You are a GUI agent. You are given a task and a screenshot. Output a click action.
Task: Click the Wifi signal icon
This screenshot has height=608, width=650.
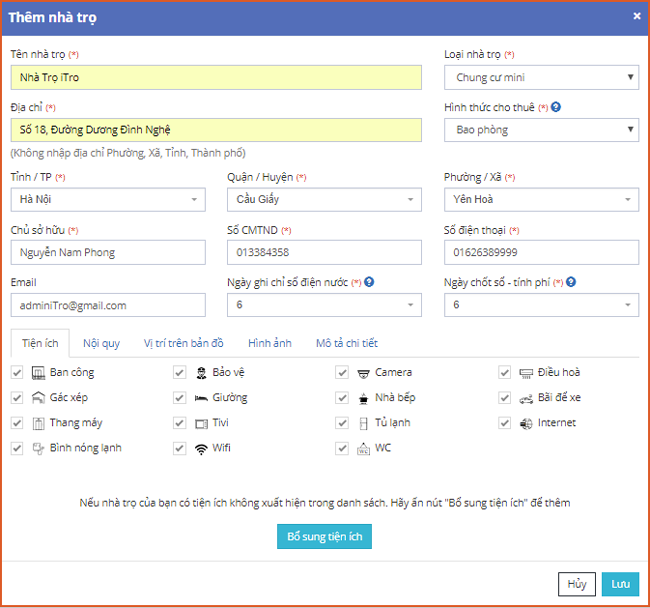point(201,448)
